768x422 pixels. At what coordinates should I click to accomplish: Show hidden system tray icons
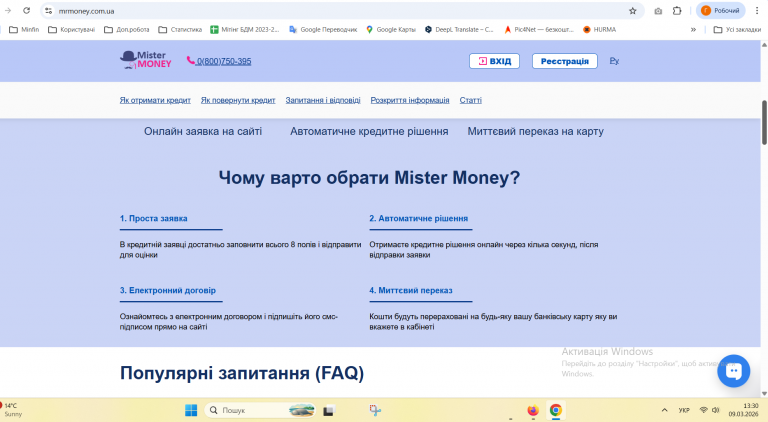664,410
